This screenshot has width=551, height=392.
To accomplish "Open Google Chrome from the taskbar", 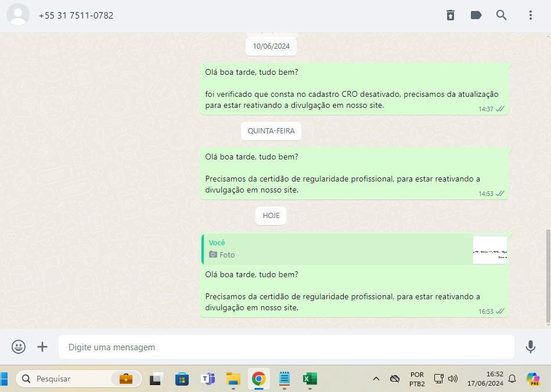I will (x=258, y=379).
